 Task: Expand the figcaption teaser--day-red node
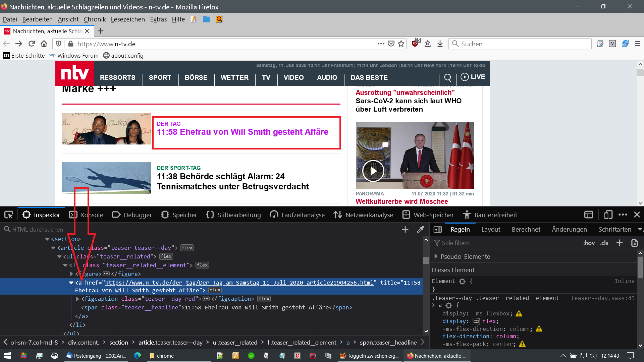pos(77,299)
